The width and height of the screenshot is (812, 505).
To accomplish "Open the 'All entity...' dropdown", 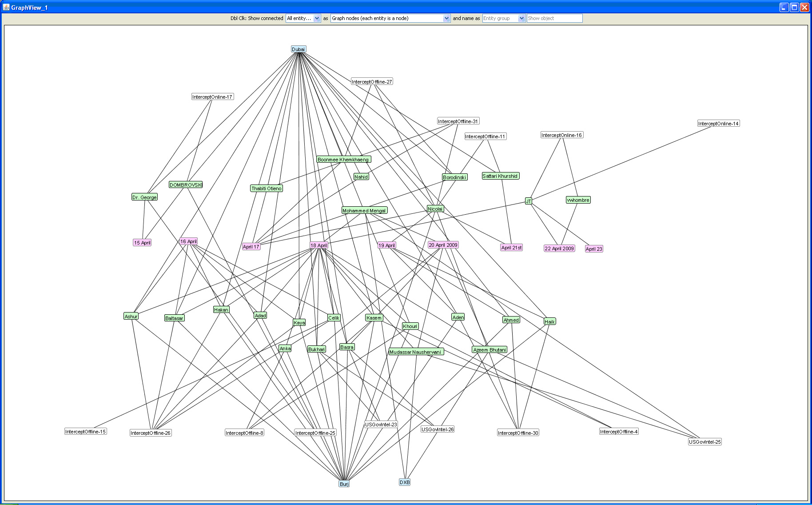I will 303,18.
